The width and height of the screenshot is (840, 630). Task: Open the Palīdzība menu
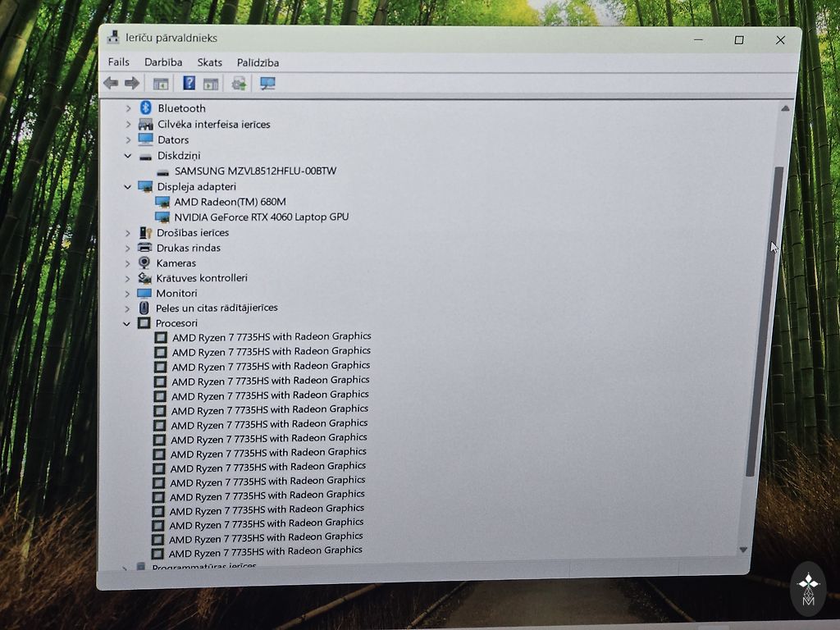(x=258, y=62)
